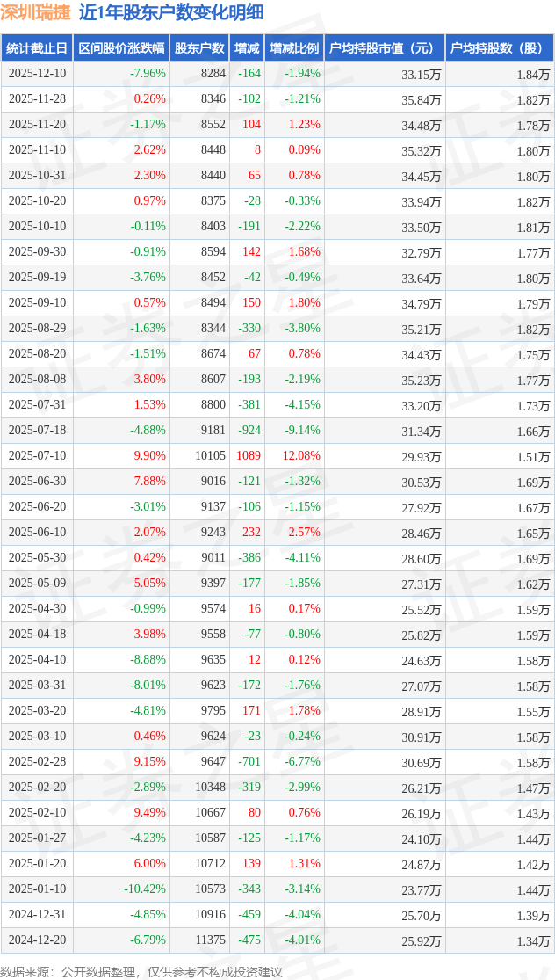Click the 增减 column header
This screenshot has width=555, height=980.
[247, 48]
